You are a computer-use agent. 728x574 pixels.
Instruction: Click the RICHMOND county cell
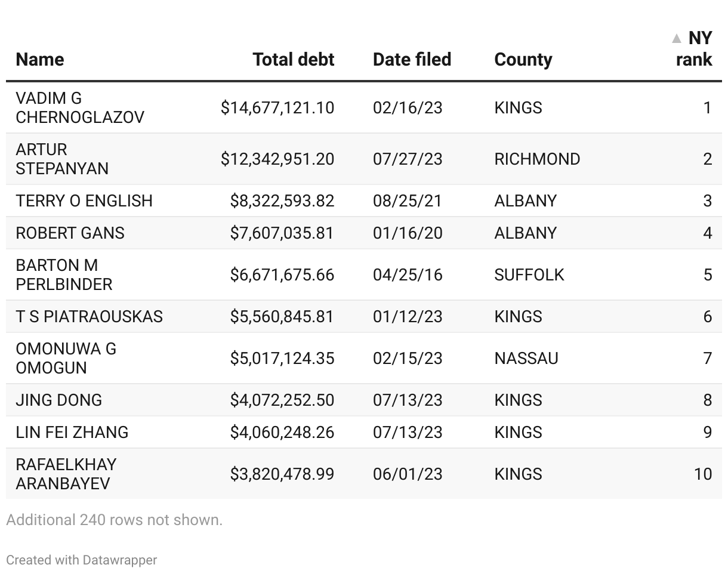pyautogui.click(x=537, y=159)
